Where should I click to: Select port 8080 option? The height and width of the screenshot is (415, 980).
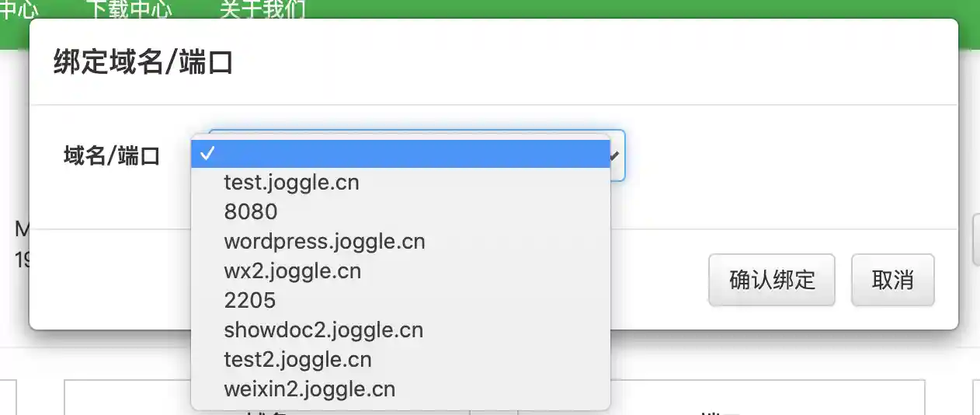click(x=250, y=212)
